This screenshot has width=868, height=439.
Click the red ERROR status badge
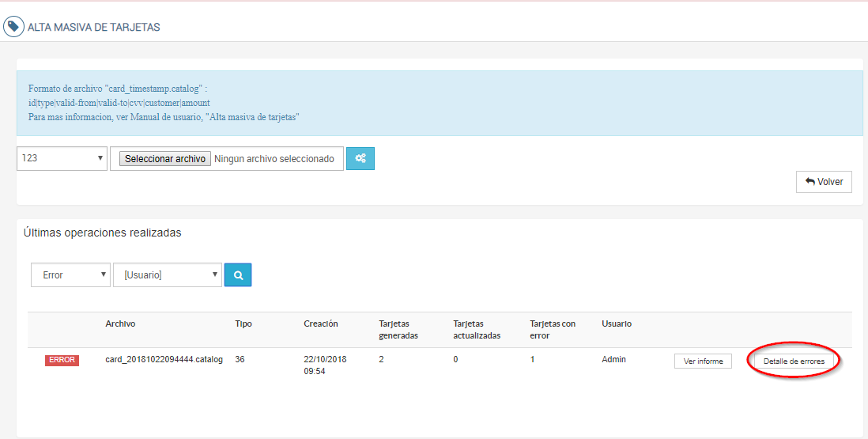(62, 361)
